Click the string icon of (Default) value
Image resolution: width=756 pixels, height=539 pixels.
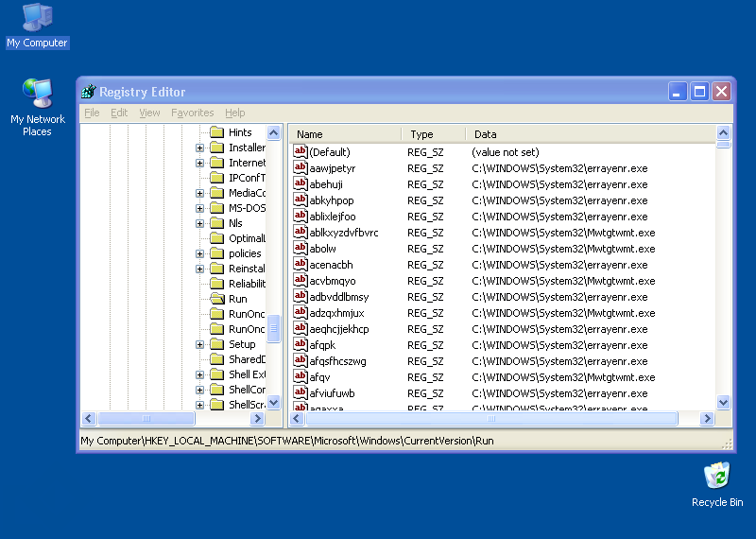[x=301, y=151]
